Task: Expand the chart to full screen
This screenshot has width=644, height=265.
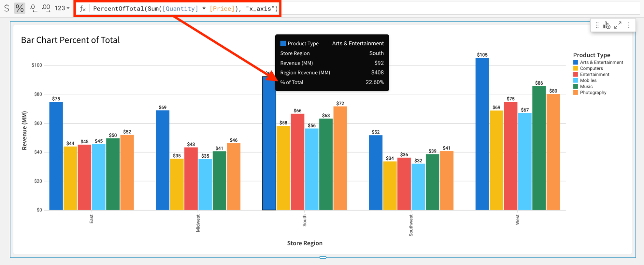Action: 618,25
